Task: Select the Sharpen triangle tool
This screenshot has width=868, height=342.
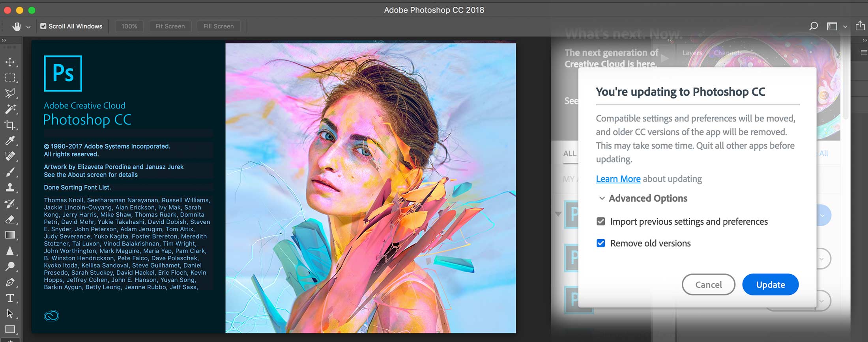Action: (x=10, y=251)
